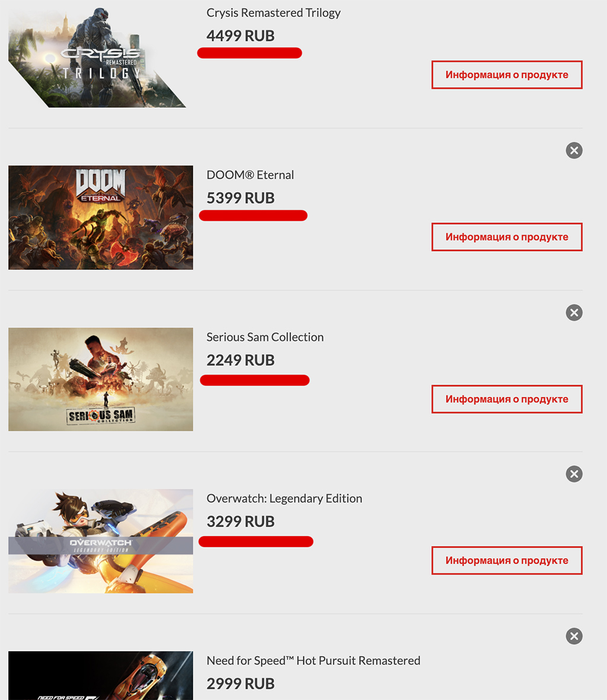Click the Overwatch: Legendary Edition title
Screen dimensions: 607x700
284,498
